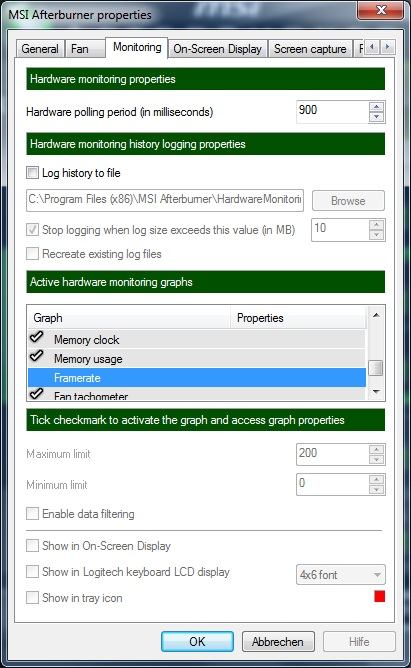Decrease hardware polling period value
This screenshot has width=411, height=668.
pos(377,117)
